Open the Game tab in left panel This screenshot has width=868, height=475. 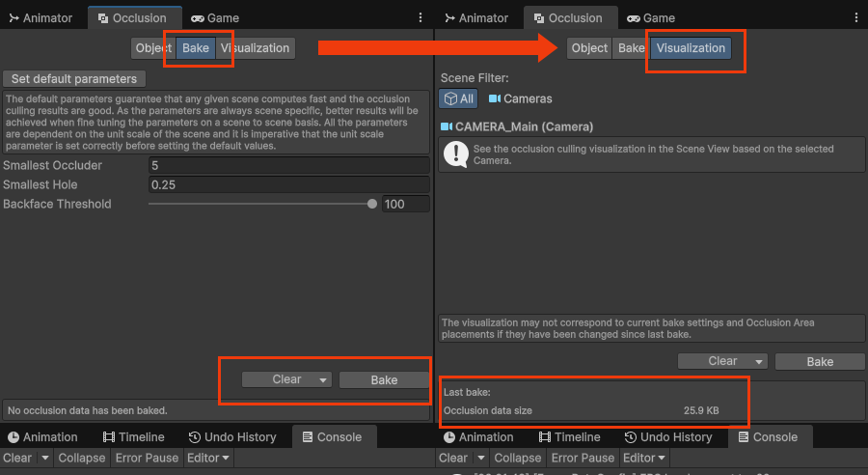214,17
